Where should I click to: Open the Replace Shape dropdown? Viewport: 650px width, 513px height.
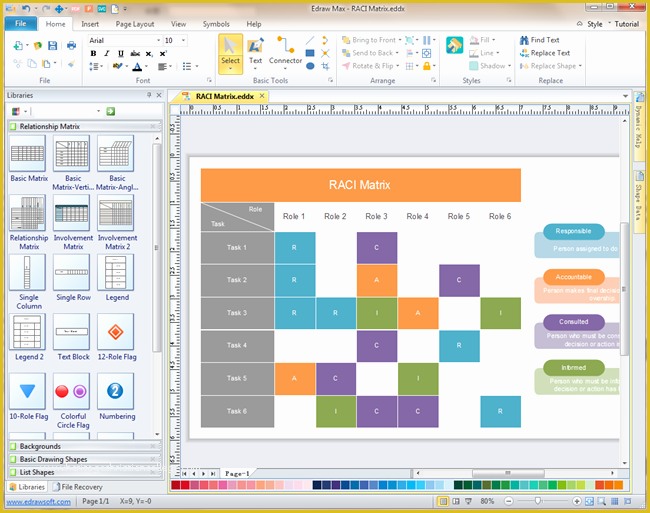(551, 66)
